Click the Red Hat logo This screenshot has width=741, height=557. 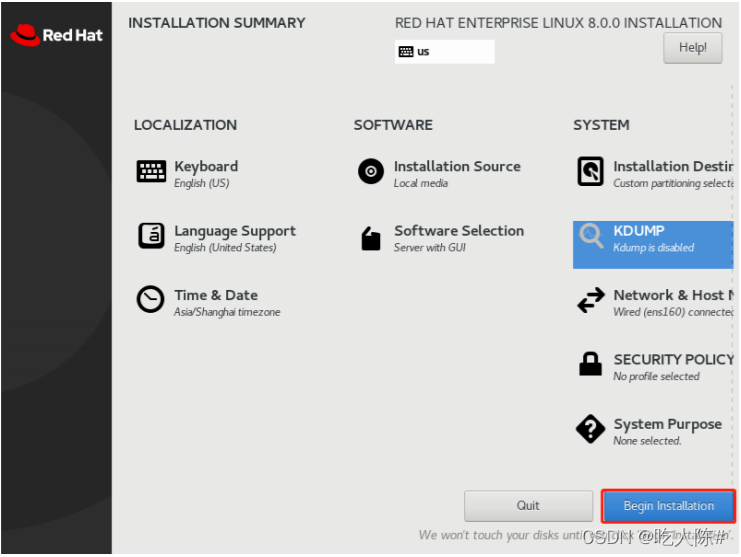click(x=56, y=35)
